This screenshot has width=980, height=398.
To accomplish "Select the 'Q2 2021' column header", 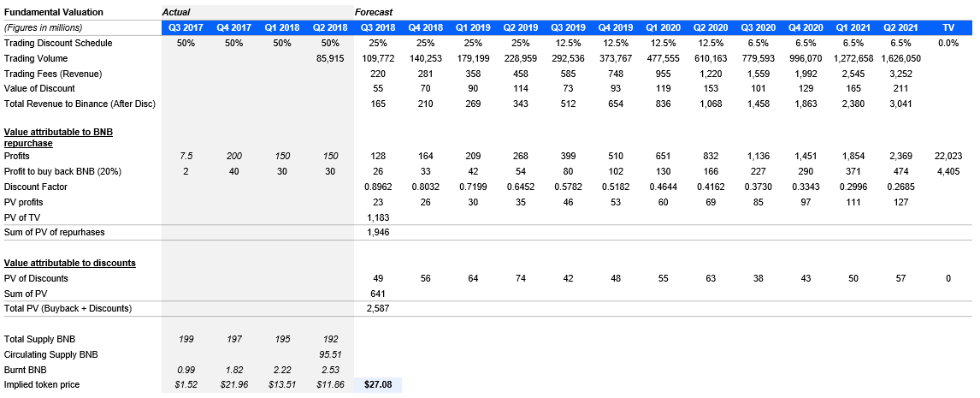I will coord(901,27).
